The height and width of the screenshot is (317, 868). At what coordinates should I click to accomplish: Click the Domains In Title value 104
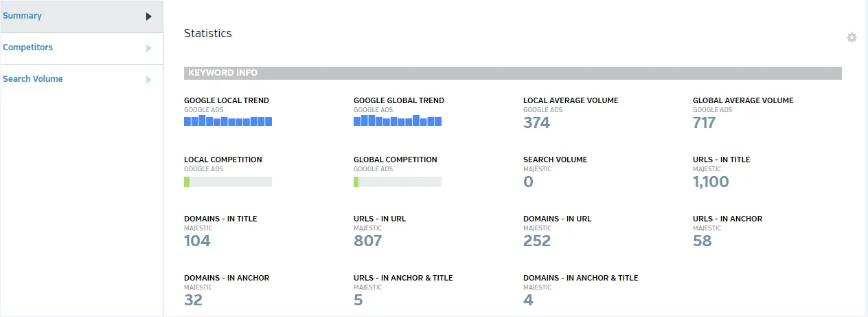click(197, 241)
